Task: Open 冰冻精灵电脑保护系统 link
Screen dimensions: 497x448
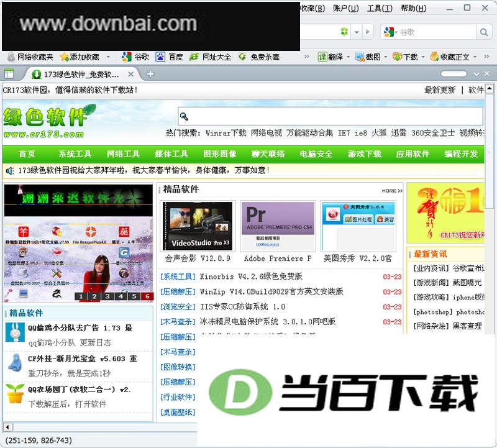Action: (268, 321)
